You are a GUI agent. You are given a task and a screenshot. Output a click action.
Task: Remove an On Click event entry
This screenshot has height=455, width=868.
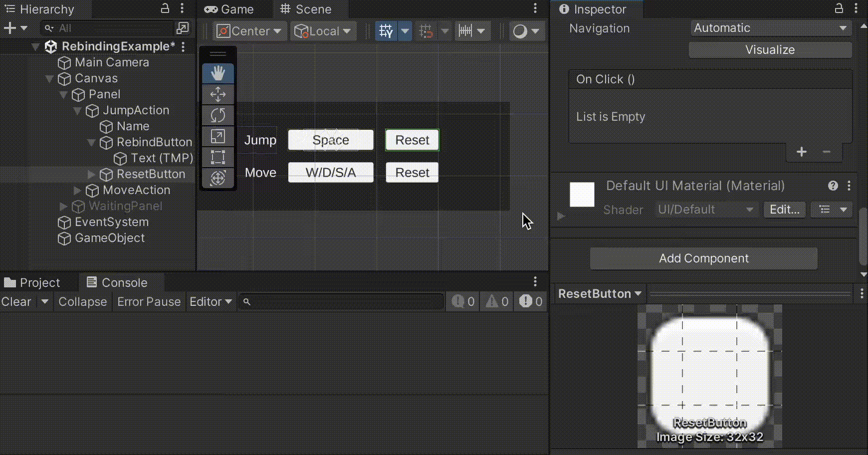click(x=827, y=152)
